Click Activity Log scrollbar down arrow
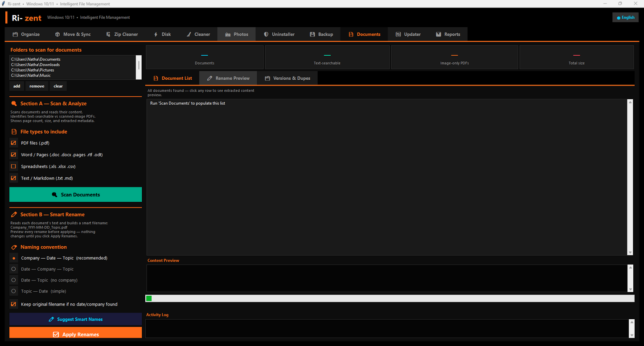 [631, 335]
